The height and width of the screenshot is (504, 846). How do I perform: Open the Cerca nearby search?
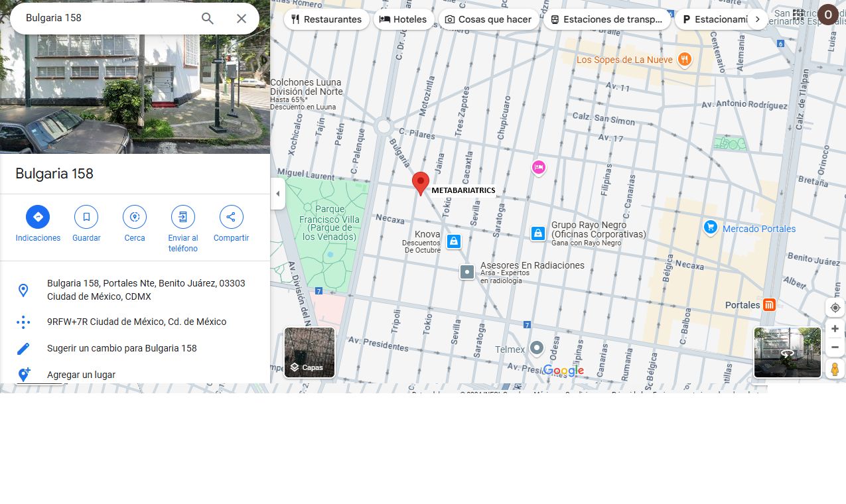click(x=135, y=217)
